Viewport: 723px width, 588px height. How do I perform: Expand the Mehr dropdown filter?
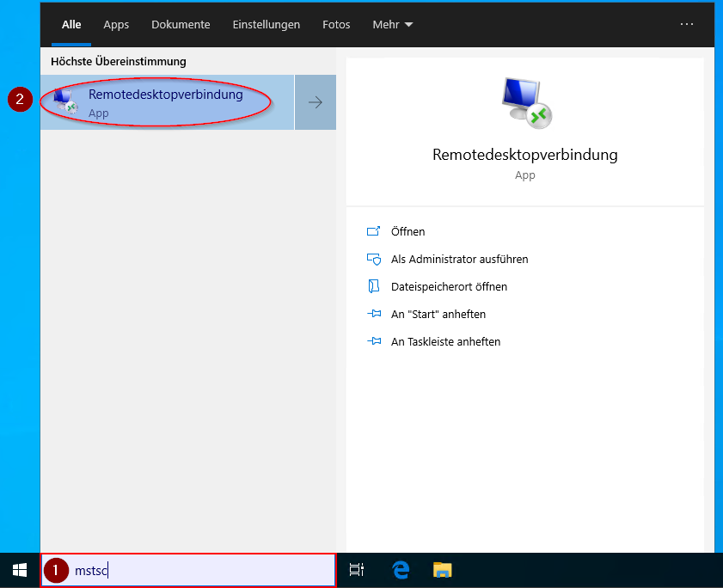coord(392,25)
